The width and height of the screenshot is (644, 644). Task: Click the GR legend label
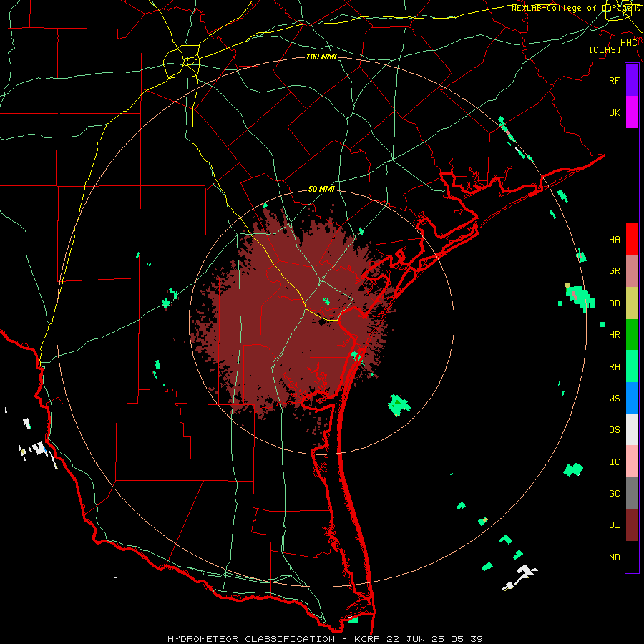click(614, 271)
